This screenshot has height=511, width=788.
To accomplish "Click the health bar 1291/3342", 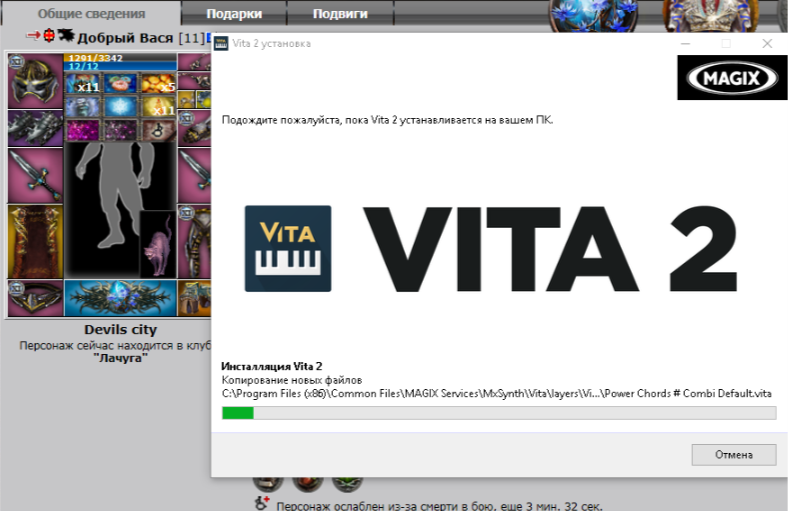I will pyautogui.click(x=121, y=58).
